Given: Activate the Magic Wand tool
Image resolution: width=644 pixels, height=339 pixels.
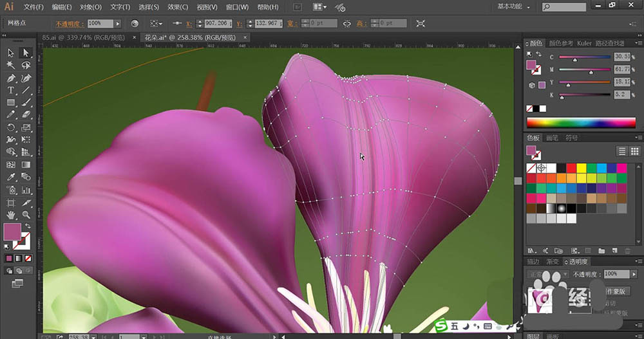Looking at the screenshot, I should pos(11,65).
